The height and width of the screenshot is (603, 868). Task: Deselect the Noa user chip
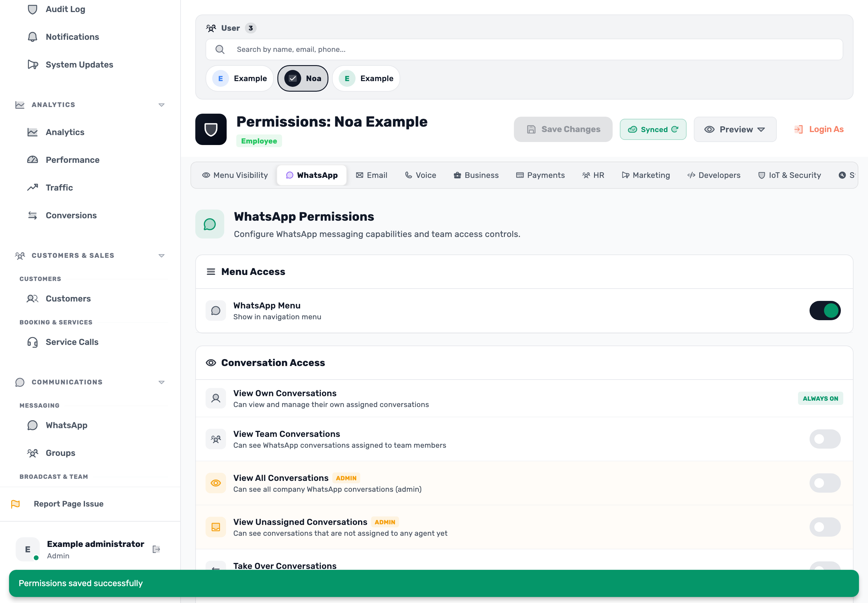coord(303,78)
